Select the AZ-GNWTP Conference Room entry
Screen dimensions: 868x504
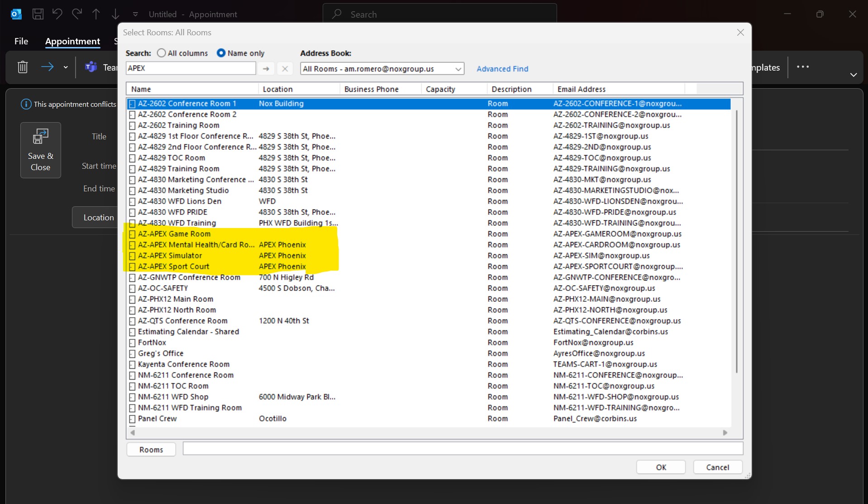pyautogui.click(x=429, y=277)
